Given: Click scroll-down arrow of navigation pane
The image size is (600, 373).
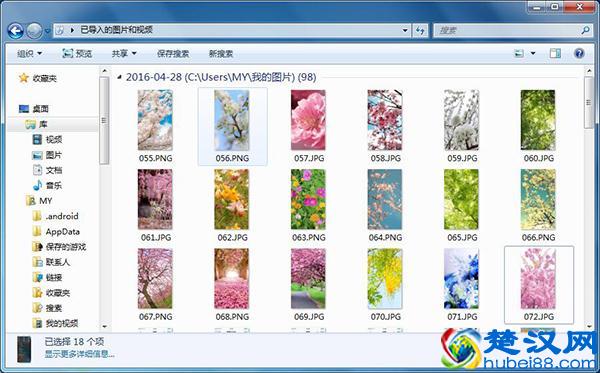Looking at the screenshot, I should (104, 327).
